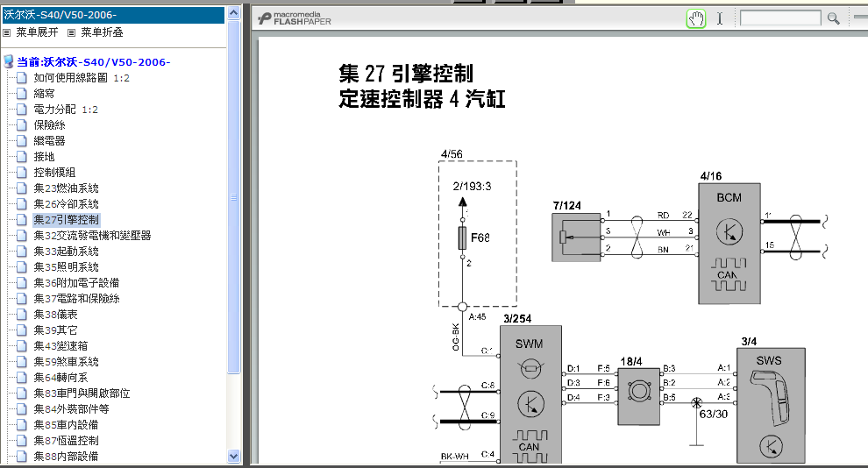868x468 pixels.
Task: Click the FlashPaper search text field
Action: click(x=780, y=18)
